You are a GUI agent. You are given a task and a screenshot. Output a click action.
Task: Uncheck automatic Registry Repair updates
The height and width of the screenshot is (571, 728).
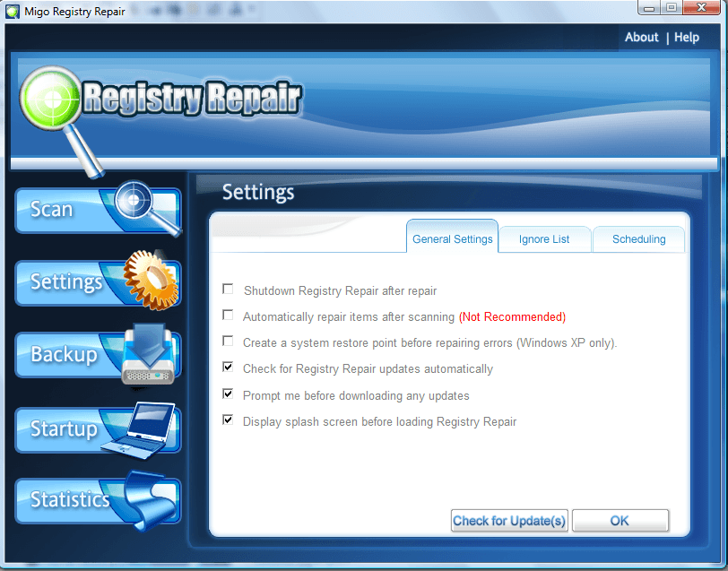(x=228, y=368)
